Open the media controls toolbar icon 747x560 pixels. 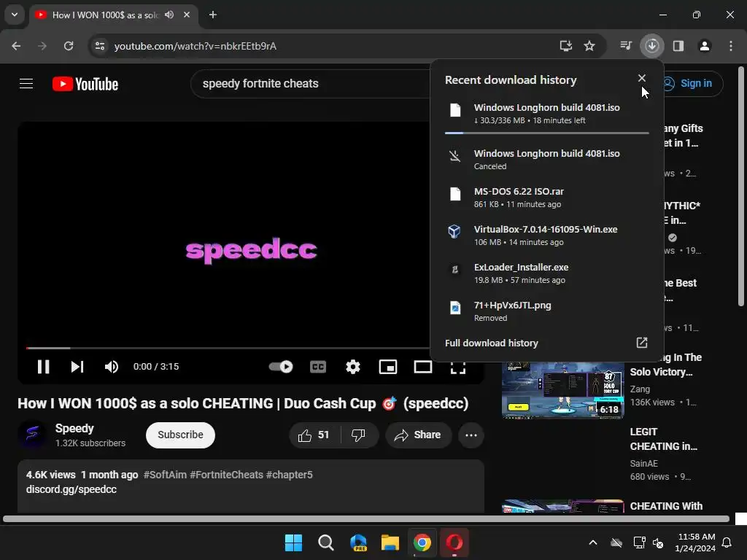coord(625,46)
